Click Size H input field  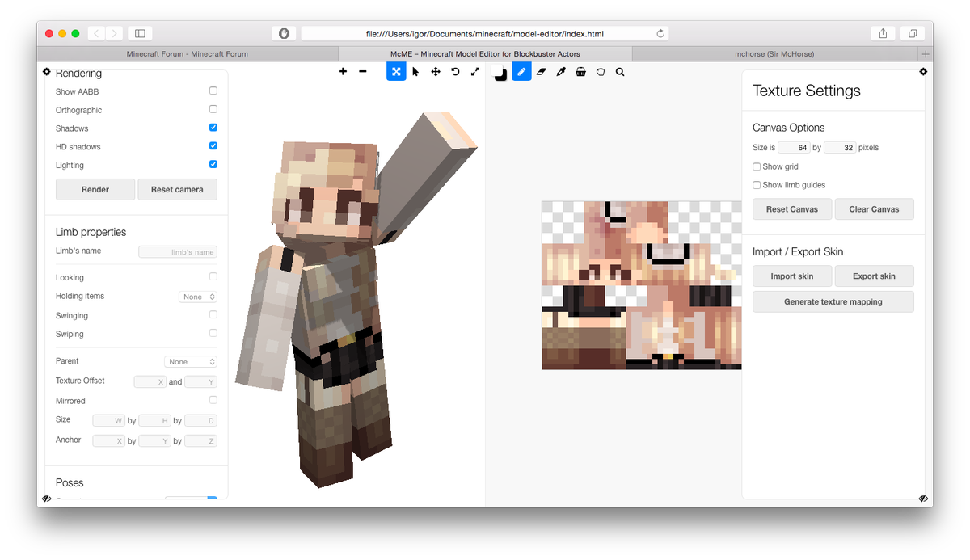[x=155, y=421]
